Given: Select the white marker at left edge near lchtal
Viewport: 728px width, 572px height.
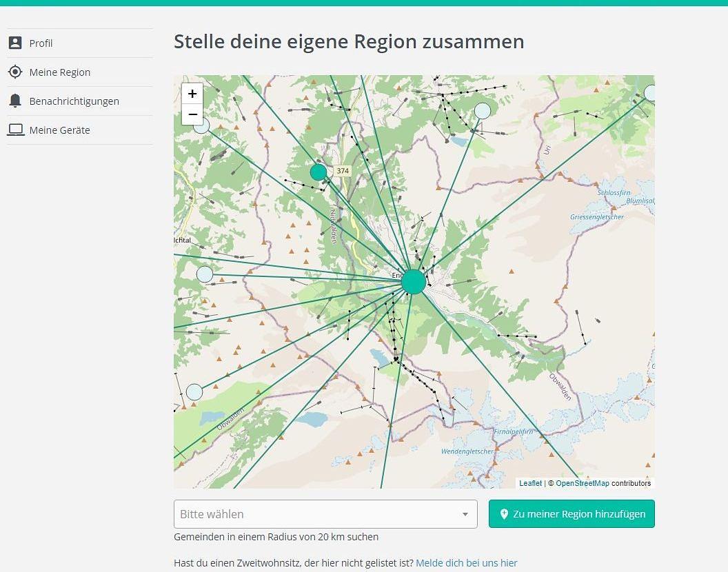Looking at the screenshot, I should tap(205, 274).
